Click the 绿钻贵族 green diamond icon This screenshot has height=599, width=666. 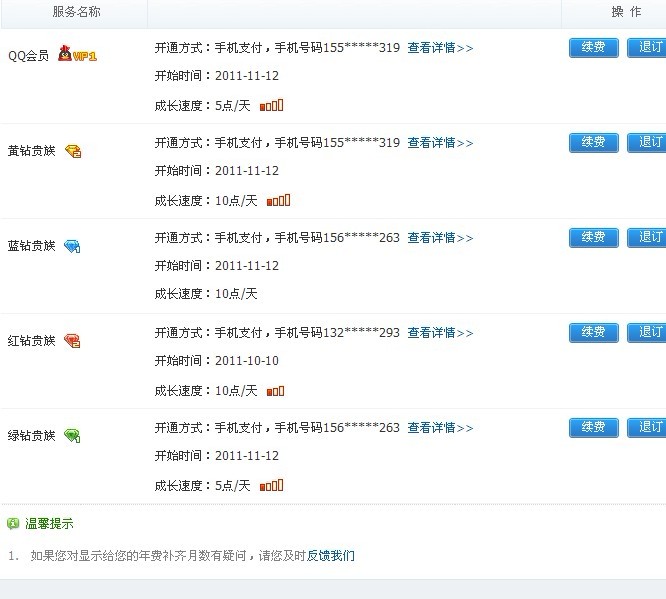[x=72, y=435]
